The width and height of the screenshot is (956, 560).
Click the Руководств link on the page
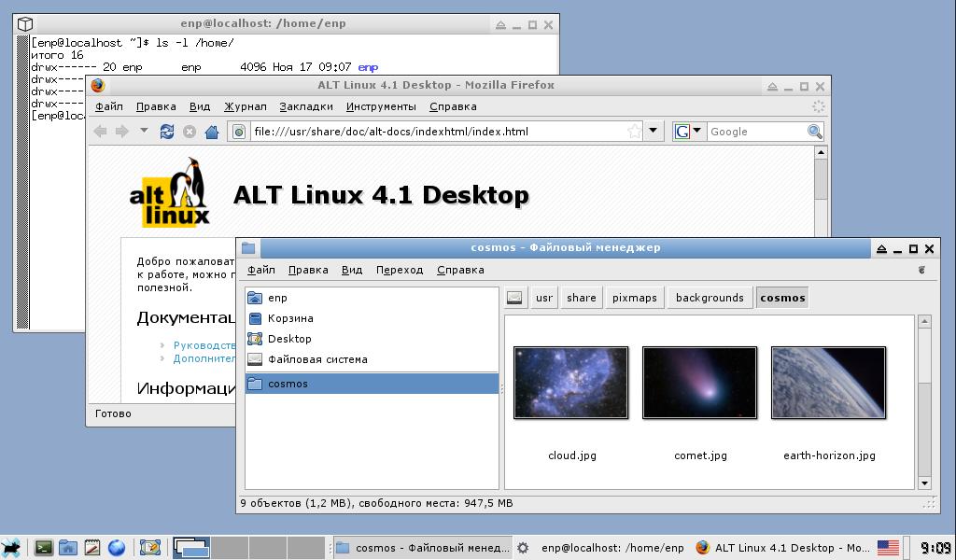pos(204,345)
